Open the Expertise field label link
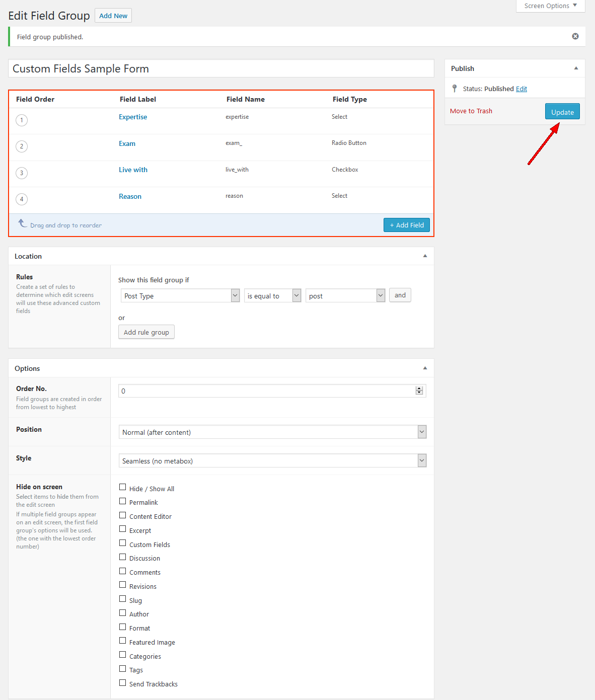The height and width of the screenshot is (700, 595). (133, 117)
